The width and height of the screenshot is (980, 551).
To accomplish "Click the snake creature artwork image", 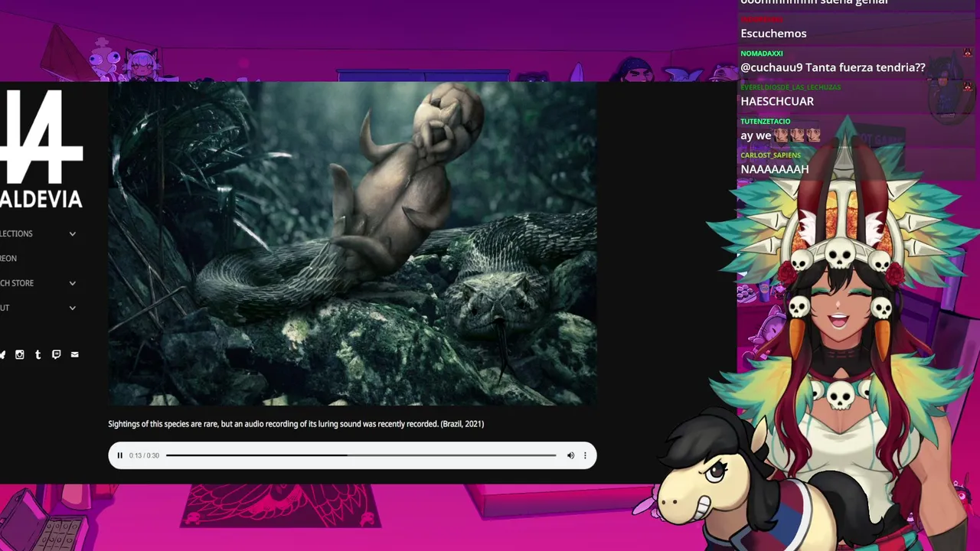I will coord(352,243).
